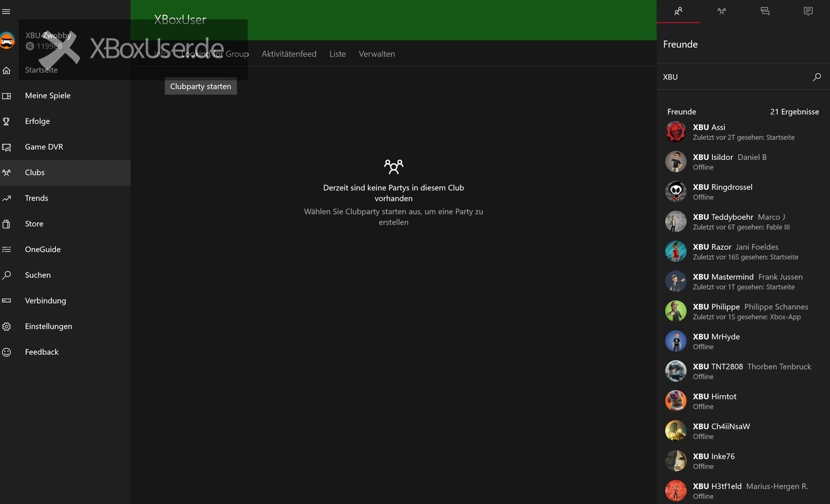The height and width of the screenshot is (504, 830).
Task: Click the XBU Hirntot avatar
Action: tap(676, 401)
